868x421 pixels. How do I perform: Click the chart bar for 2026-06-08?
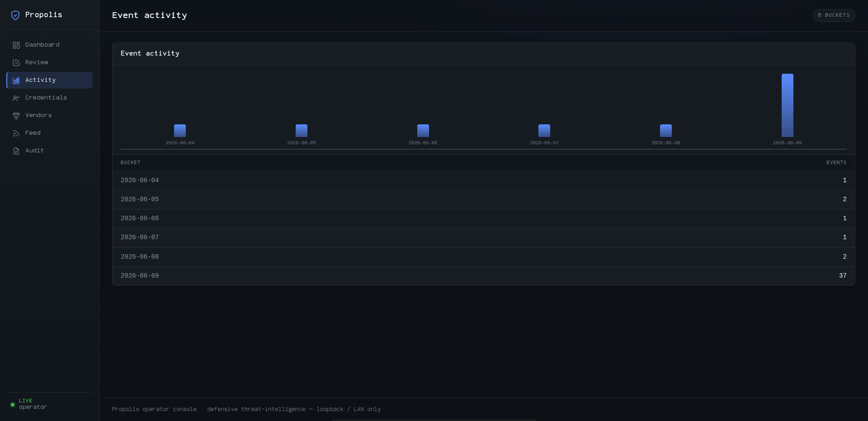click(666, 131)
